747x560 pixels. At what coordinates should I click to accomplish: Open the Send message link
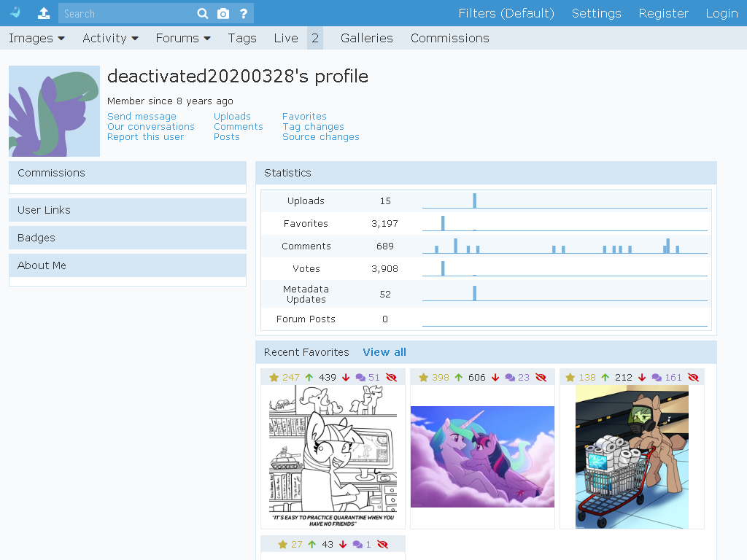coord(142,116)
